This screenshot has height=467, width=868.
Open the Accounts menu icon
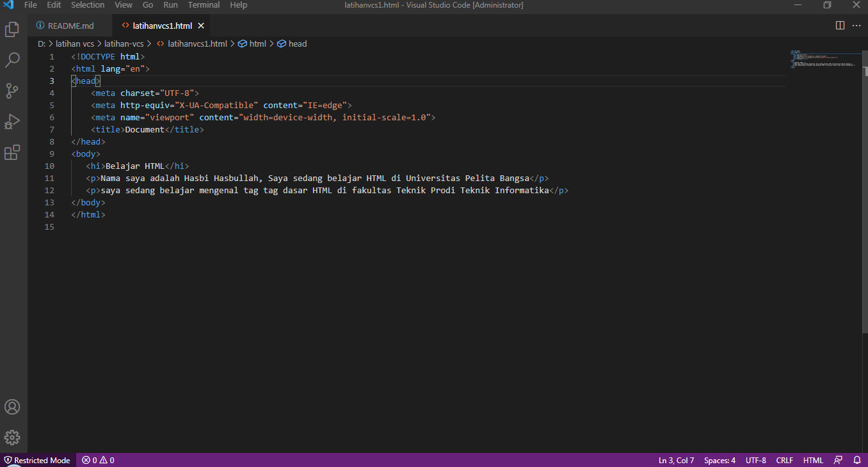[12, 407]
